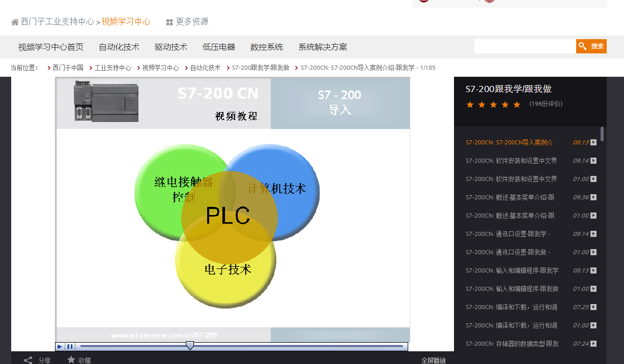Click the play icon on the 通讯口设置-跟我做 row
624x364 pixels.
click(x=593, y=252)
